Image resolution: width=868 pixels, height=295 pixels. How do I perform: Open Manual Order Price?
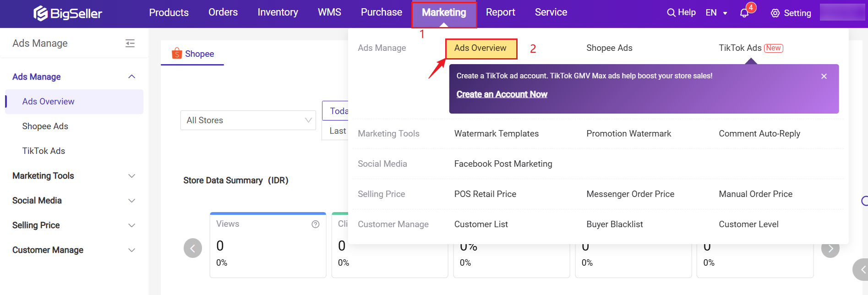755,194
